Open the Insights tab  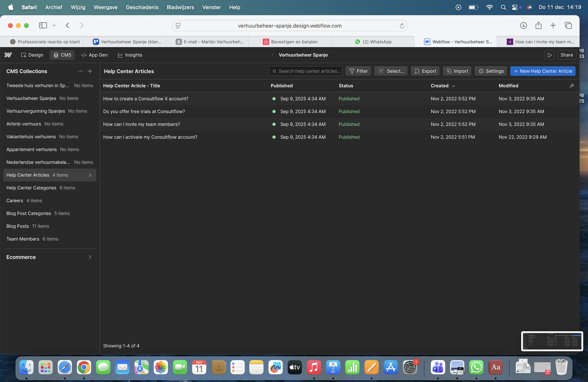click(x=130, y=55)
